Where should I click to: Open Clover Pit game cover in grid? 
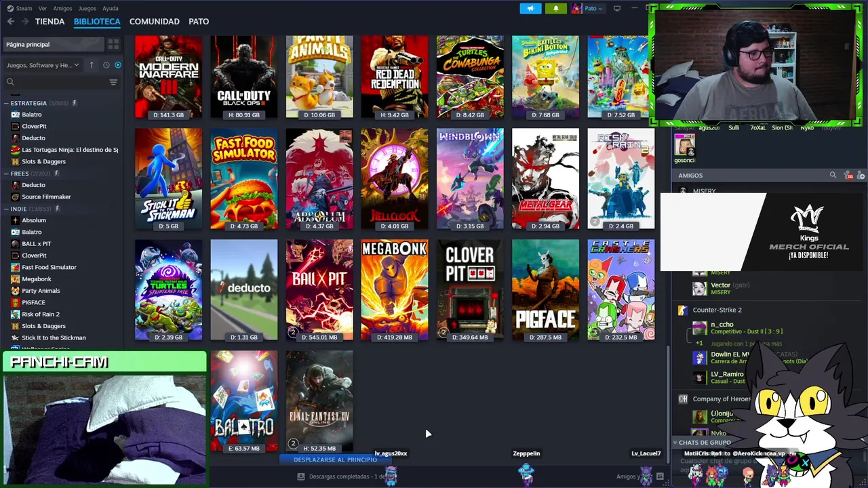470,289
